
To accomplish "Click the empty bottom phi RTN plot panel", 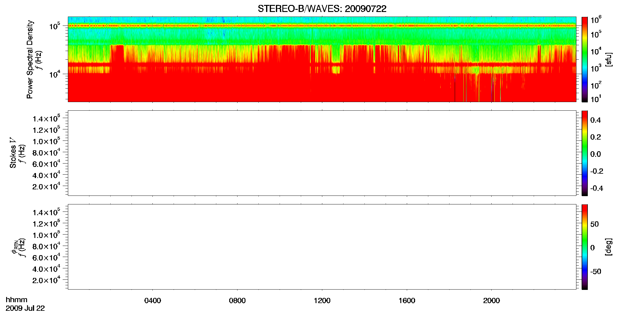I will 322,247.
